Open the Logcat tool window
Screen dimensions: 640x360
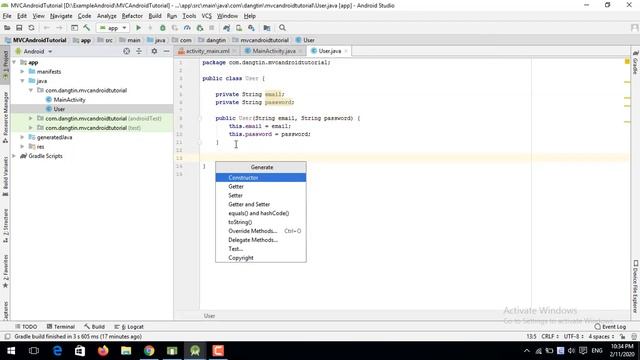click(129, 327)
